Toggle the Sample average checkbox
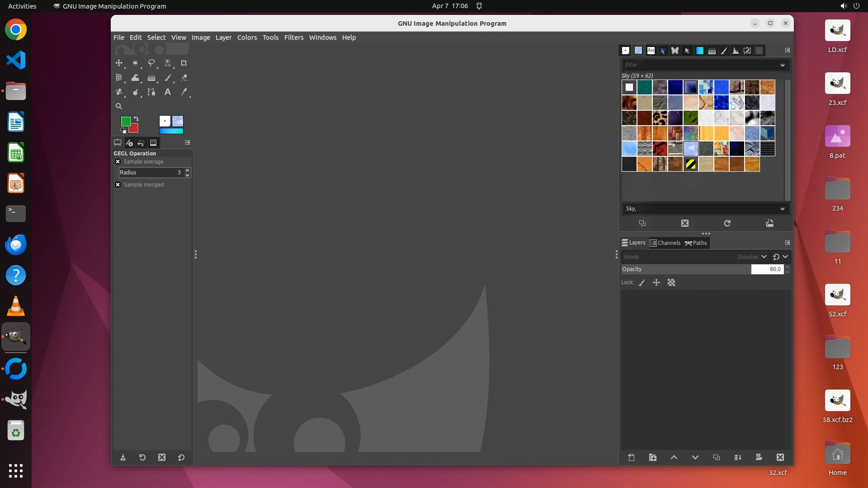Image resolution: width=868 pixels, height=488 pixels. pos(118,162)
